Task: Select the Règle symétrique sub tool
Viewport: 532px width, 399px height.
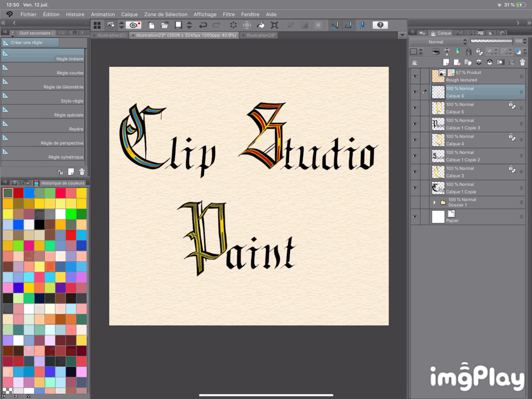Action: point(43,154)
